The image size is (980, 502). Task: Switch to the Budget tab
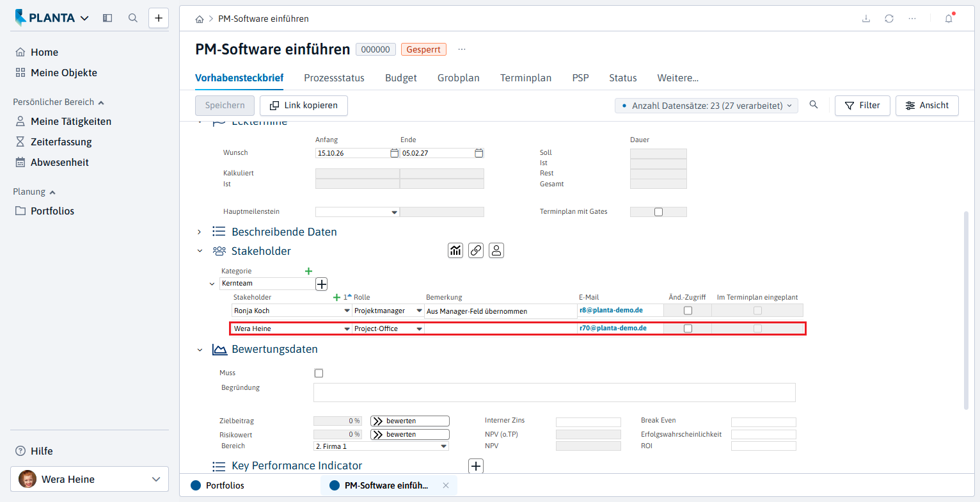pos(401,78)
